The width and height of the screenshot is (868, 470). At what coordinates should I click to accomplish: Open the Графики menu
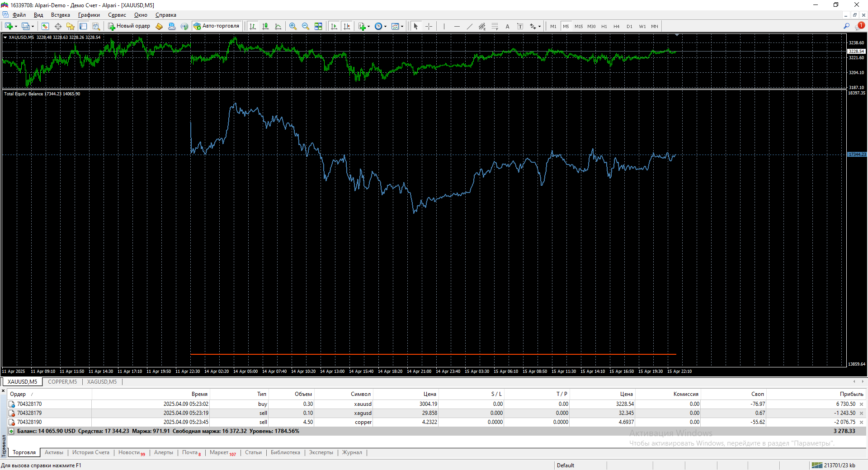click(89, 15)
